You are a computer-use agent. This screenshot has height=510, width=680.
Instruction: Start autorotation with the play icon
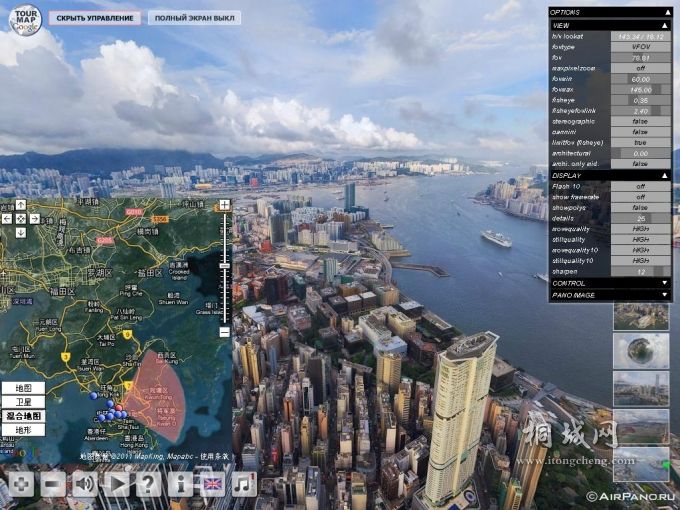coord(117,485)
